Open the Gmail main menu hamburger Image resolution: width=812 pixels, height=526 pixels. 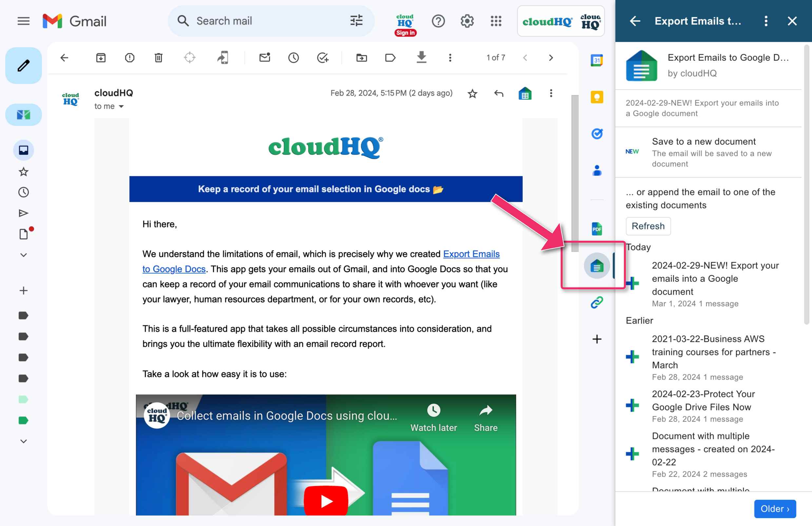[x=23, y=21]
